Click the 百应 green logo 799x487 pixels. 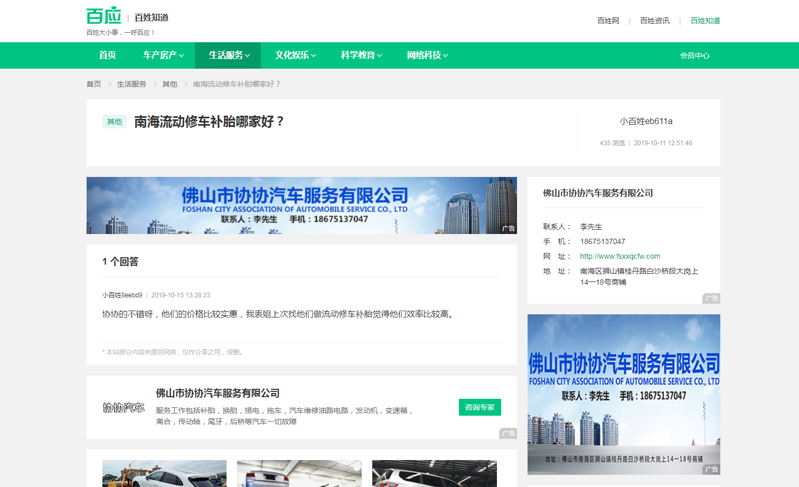tap(104, 16)
